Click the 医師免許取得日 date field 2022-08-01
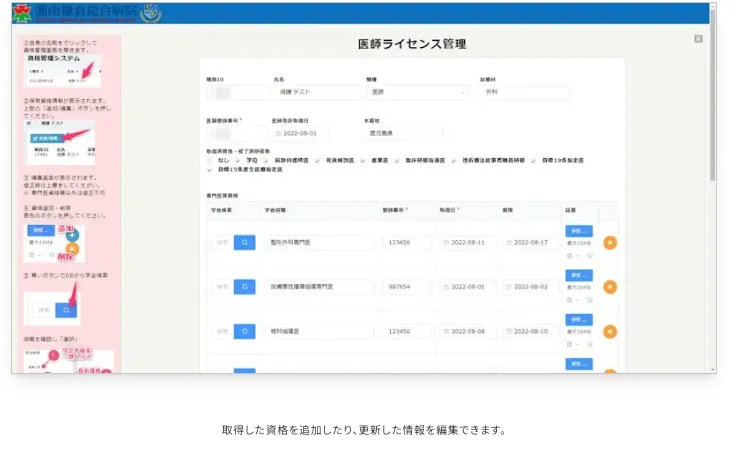 point(300,134)
